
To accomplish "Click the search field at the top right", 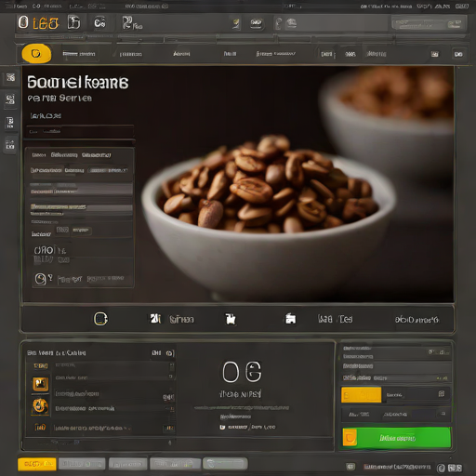I will (x=429, y=24).
